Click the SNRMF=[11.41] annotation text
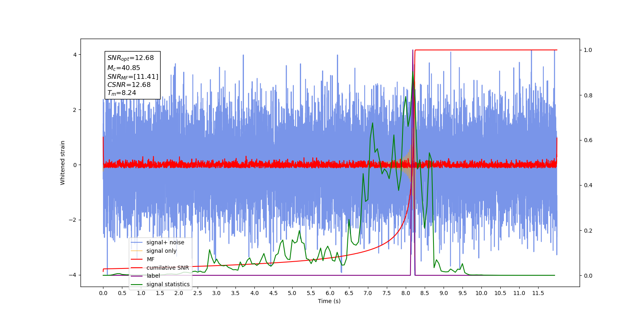This screenshot has width=644, height=322. pos(133,76)
